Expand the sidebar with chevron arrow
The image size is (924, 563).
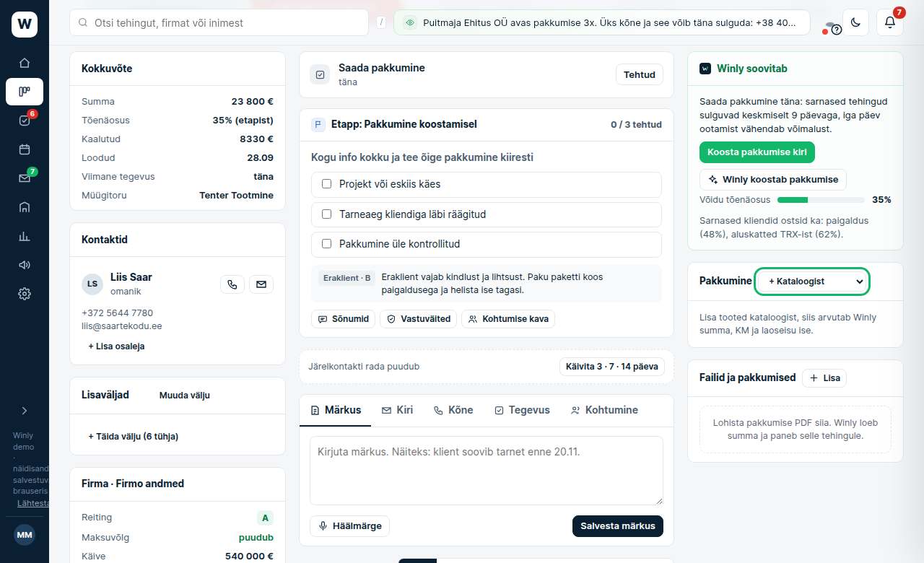[x=25, y=411]
